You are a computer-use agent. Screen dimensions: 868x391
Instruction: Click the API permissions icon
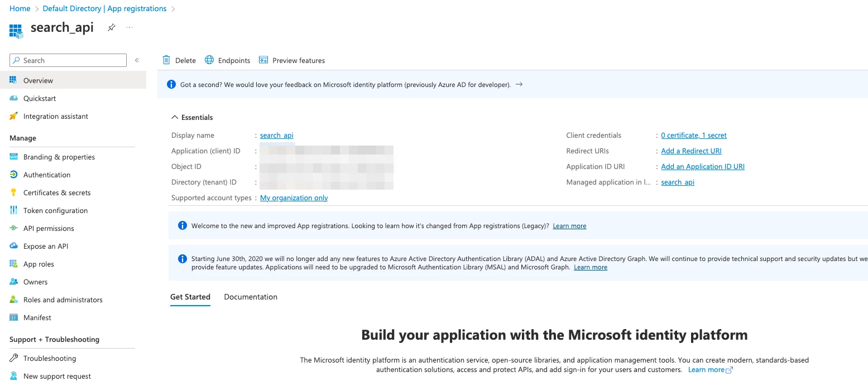pyautogui.click(x=13, y=228)
